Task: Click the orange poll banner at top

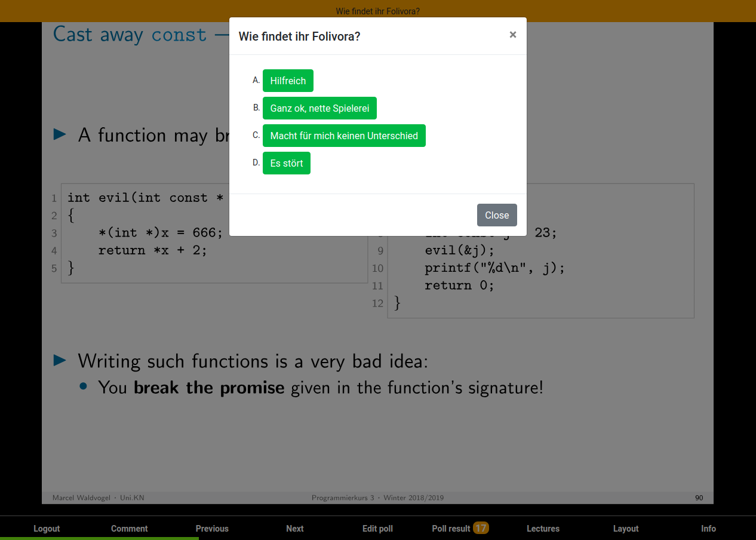Action: pos(377,11)
